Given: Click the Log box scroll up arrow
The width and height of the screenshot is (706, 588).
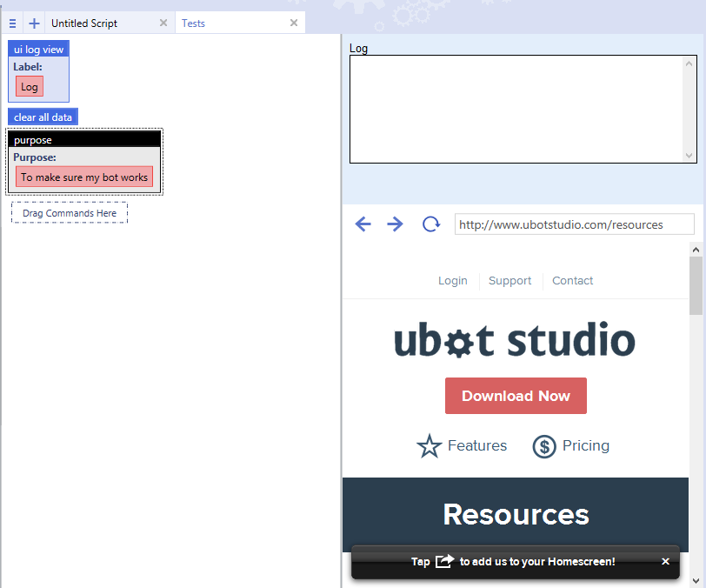Looking at the screenshot, I should [x=689, y=64].
